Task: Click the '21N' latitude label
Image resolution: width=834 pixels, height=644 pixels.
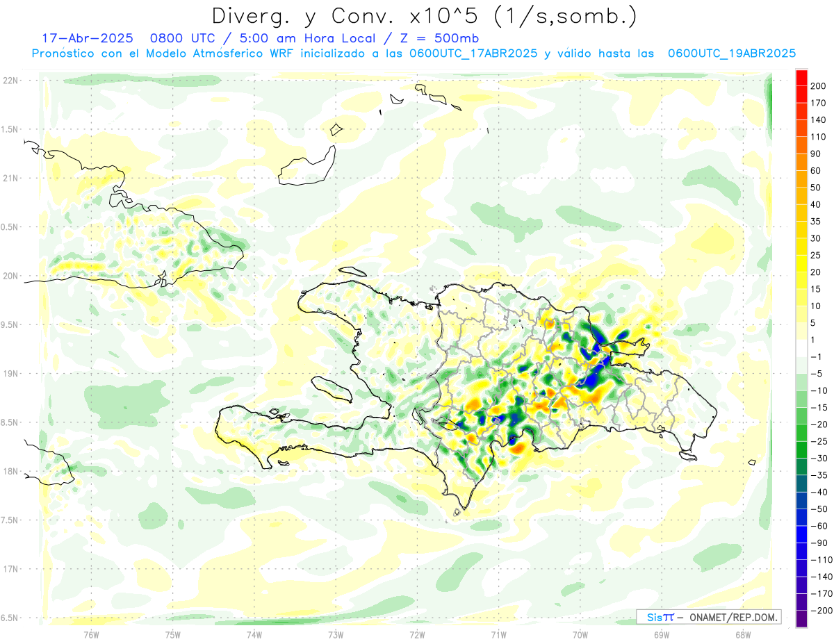Action: pos(10,179)
